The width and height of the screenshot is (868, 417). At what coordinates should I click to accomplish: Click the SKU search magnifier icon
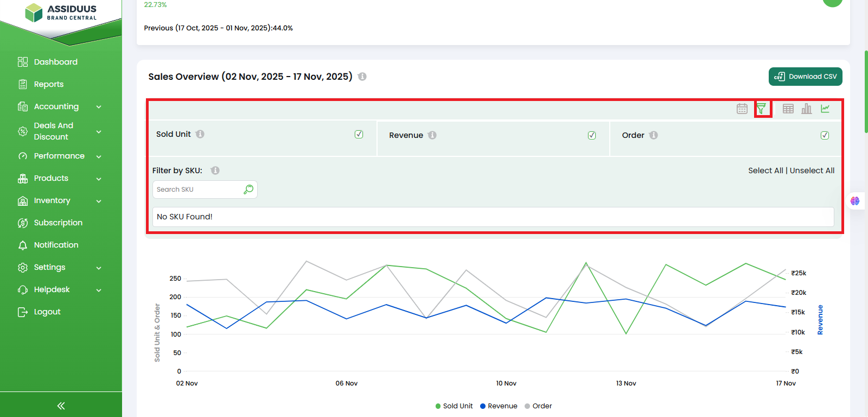248,189
